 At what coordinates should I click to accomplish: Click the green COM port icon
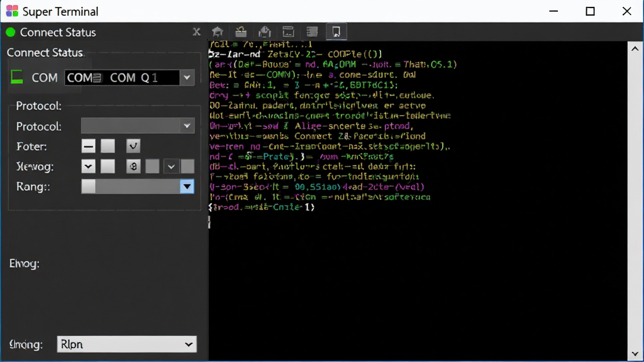tap(17, 77)
